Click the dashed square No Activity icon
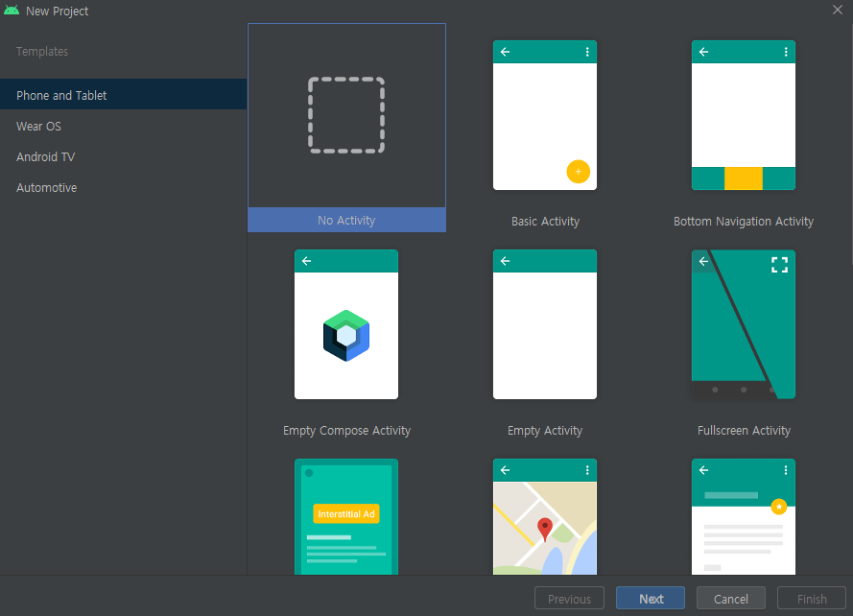 coord(346,115)
